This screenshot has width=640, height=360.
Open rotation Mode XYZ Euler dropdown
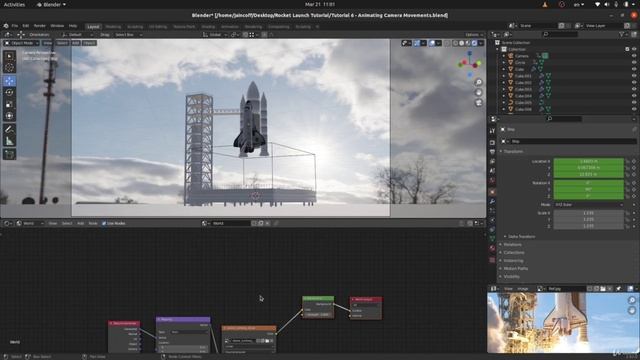pos(589,204)
